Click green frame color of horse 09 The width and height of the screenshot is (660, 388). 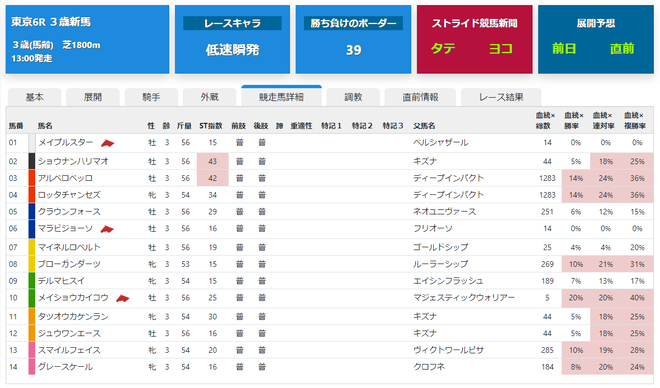[x=32, y=281]
